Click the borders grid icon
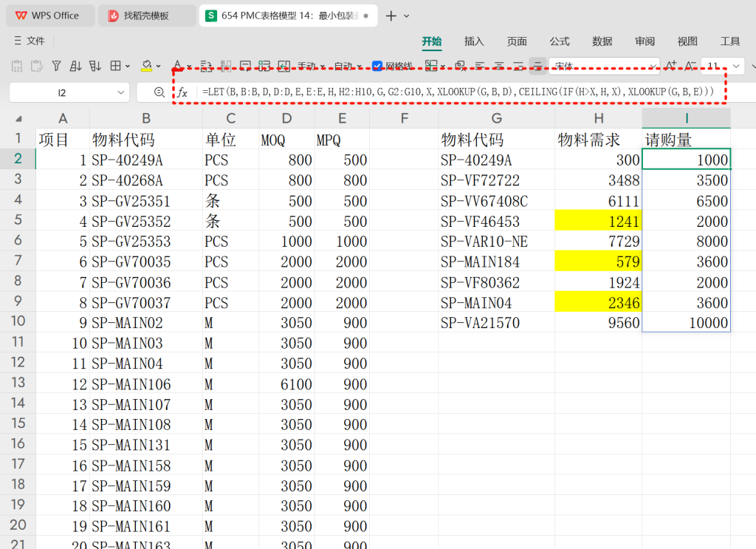 click(x=116, y=66)
